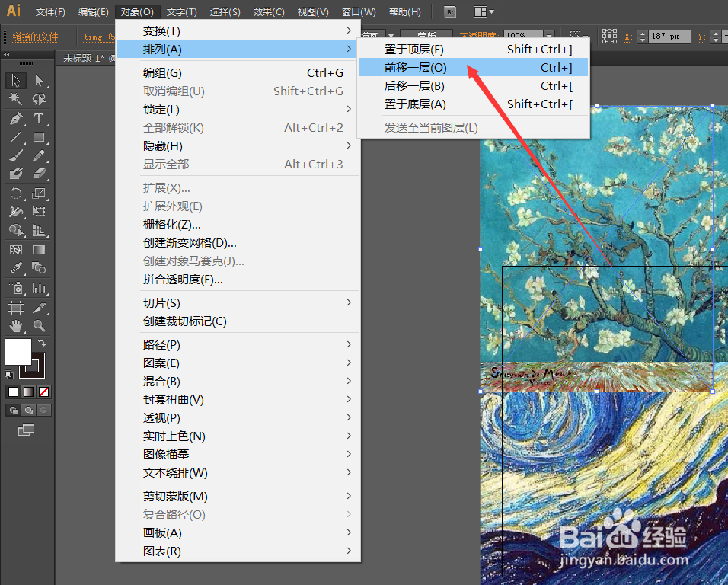728x585 pixels.
Task: Reset to default fill and stroke
Action: (x=9, y=374)
